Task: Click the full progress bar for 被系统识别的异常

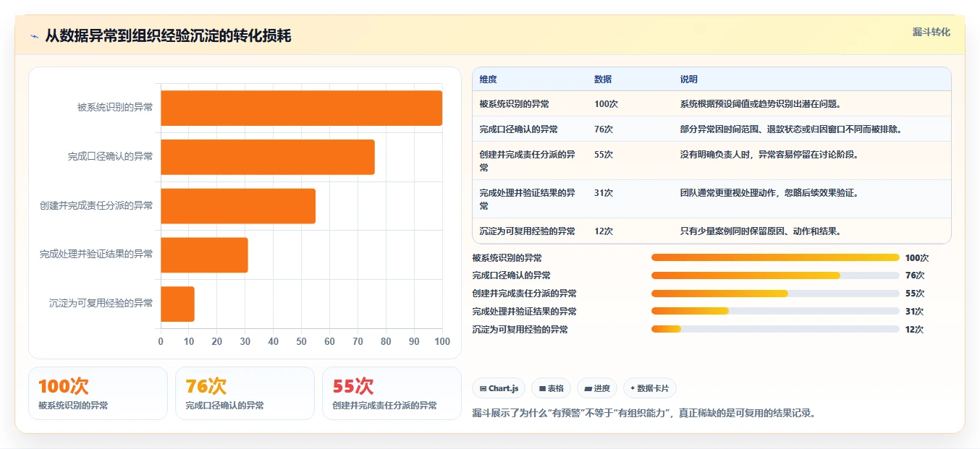Action: [x=775, y=257]
